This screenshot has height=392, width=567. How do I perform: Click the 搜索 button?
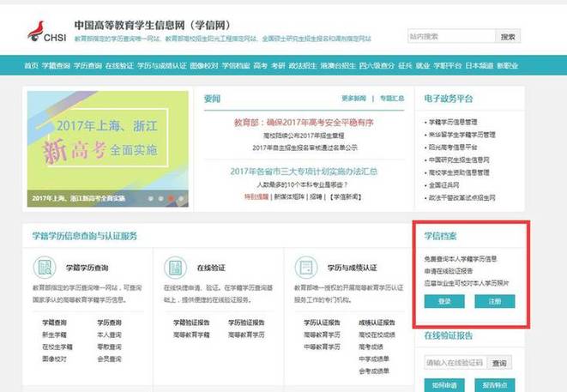[508, 36]
